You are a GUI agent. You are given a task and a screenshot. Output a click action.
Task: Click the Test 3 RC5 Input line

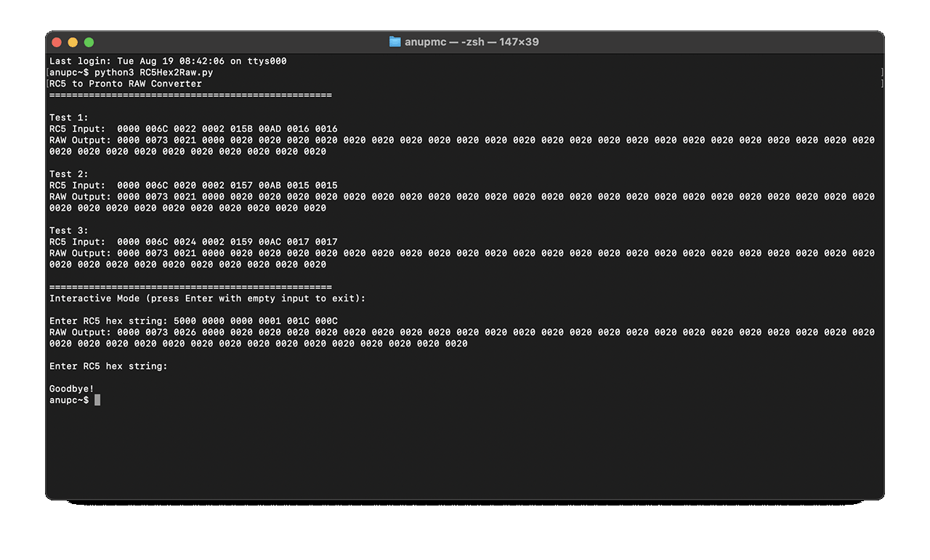(x=193, y=242)
